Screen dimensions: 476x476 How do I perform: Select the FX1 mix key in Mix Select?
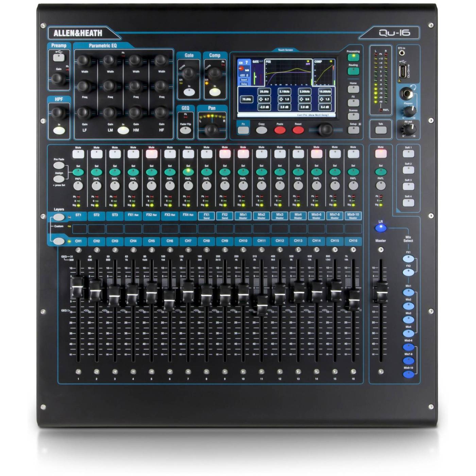coord(408,259)
